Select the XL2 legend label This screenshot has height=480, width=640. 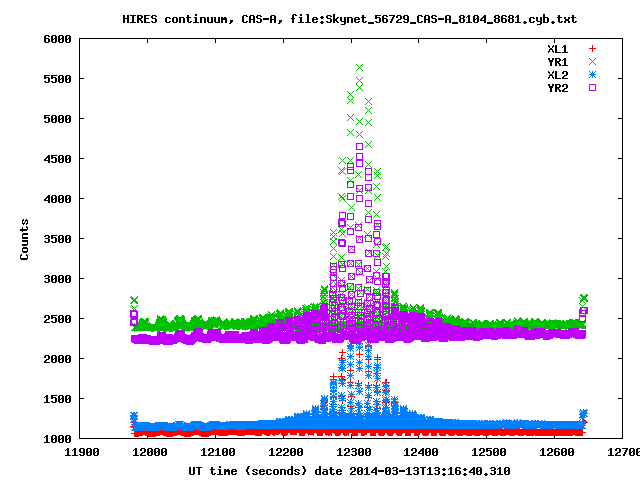click(558, 75)
